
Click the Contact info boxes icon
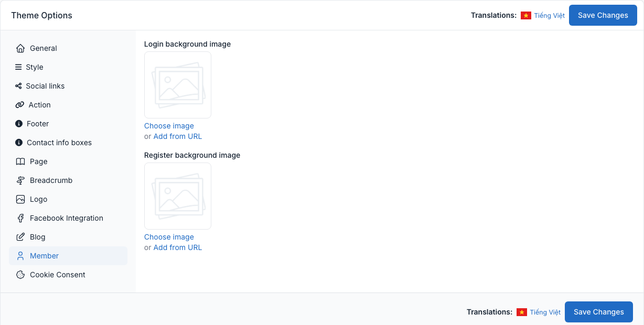(19, 143)
